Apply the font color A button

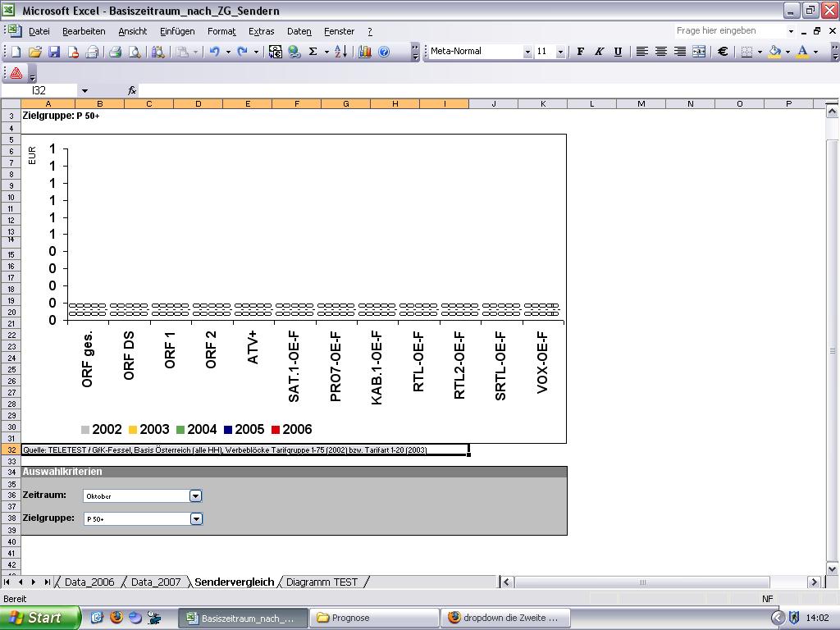tap(802, 52)
